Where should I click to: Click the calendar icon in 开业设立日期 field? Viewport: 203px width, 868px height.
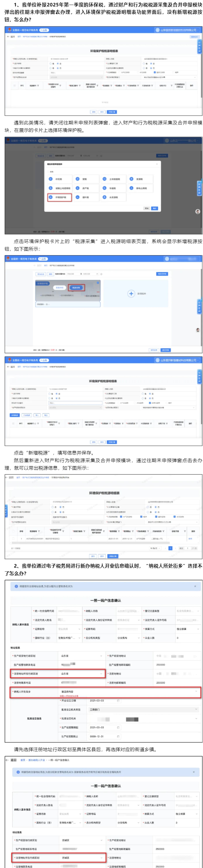click(118, 701)
